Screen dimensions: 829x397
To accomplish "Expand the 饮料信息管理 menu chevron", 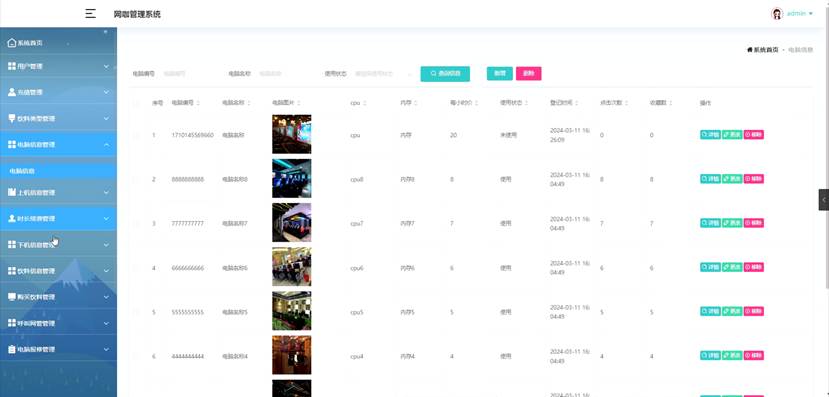I will coord(106,271).
